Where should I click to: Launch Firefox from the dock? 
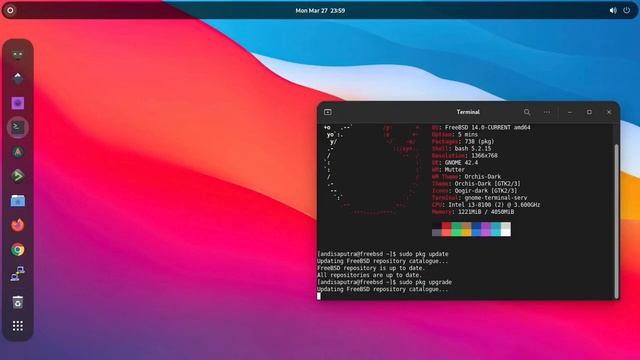click(x=18, y=225)
